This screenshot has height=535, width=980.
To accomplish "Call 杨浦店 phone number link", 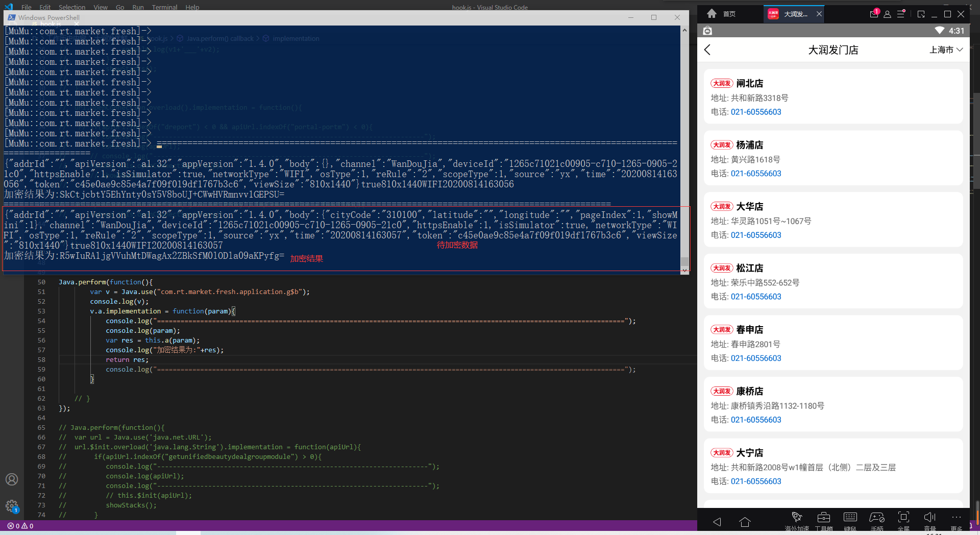I will click(x=756, y=174).
